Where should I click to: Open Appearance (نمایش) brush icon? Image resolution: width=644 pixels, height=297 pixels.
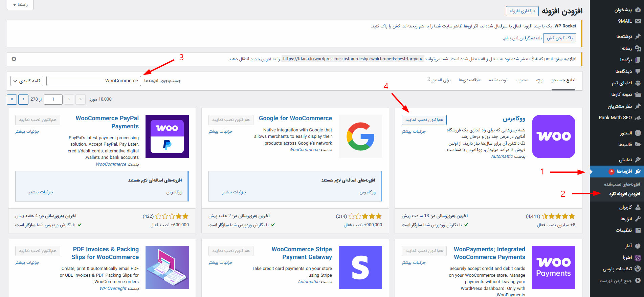pyautogui.click(x=638, y=160)
